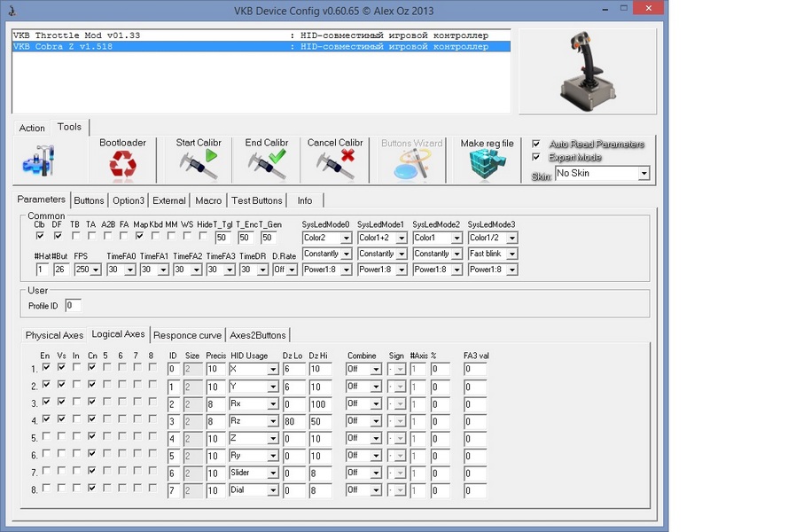Open the Info tab

click(x=305, y=200)
